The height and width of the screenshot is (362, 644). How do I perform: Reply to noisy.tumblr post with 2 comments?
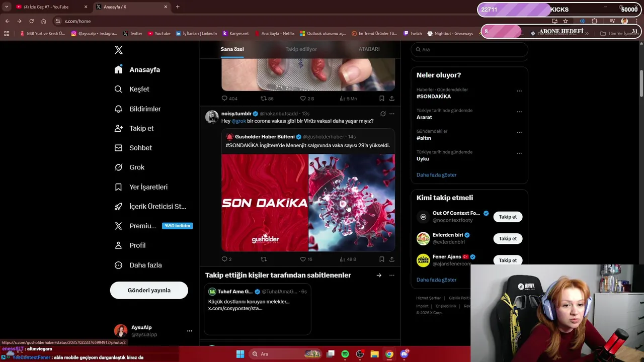pos(227,259)
